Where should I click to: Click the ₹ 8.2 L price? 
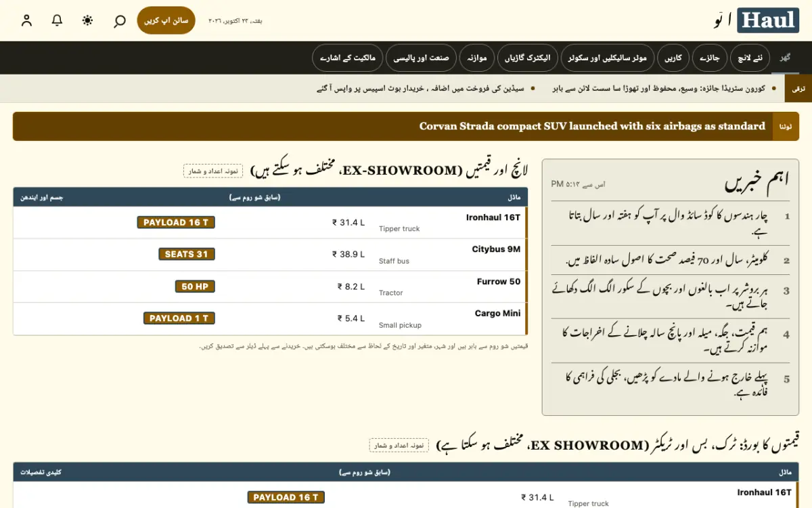click(x=351, y=287)
